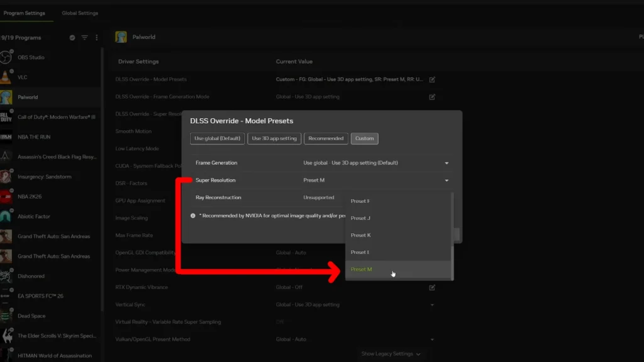Choose Preset M from the list
The width and height of the screenshot is (644, 362).
coord(398,269)
